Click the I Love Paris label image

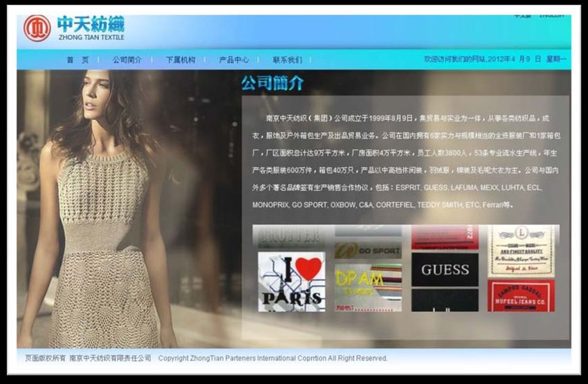pyautogui.click(x=291, y=282)
